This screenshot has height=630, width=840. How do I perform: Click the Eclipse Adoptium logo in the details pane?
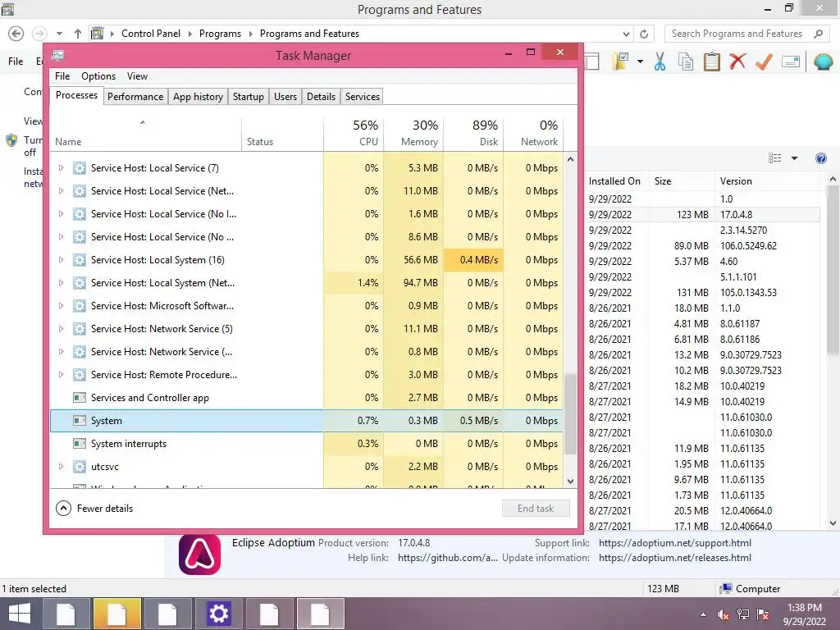pos(200,555)
